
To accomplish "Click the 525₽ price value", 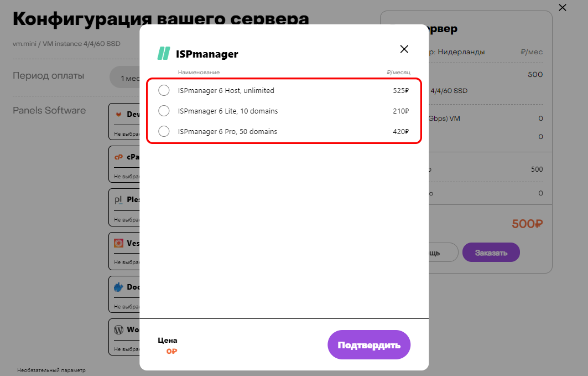I will tap(401, 90).
